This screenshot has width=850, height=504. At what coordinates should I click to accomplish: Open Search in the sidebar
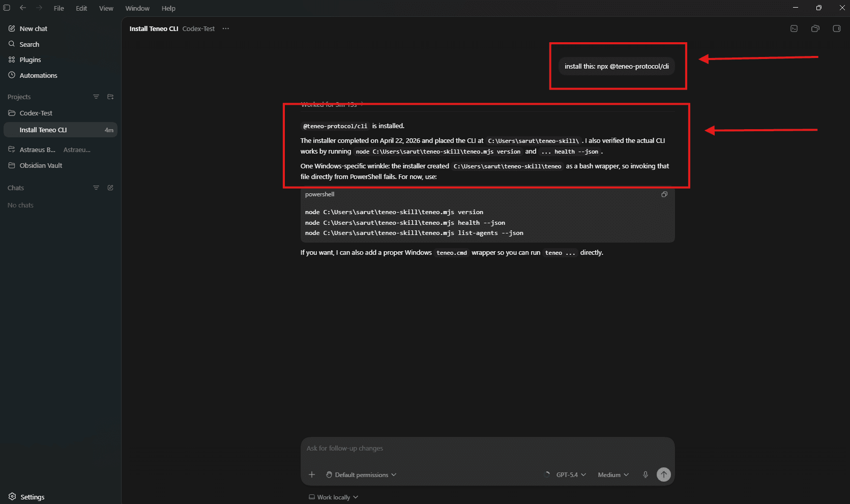coord(61,44)
